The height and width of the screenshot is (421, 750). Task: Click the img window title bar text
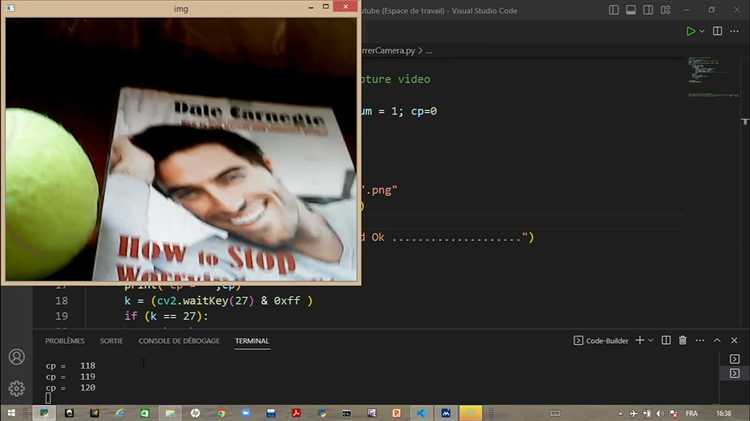(181, 9)
